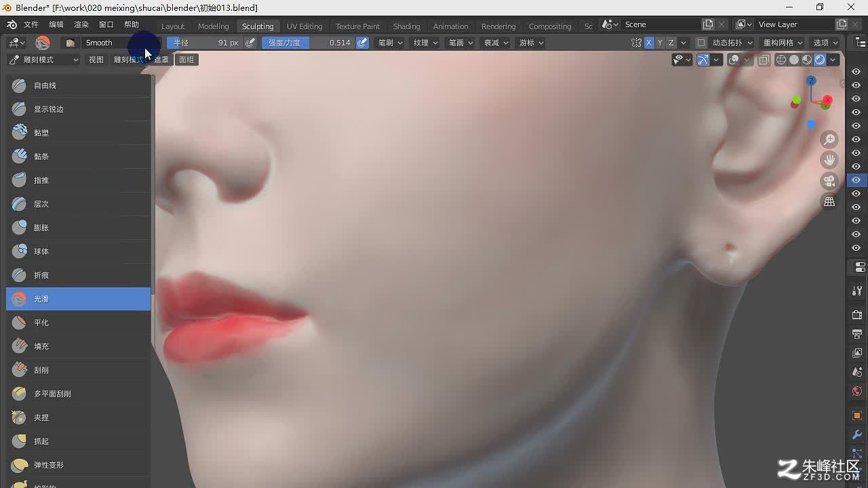Toggle the highlighted outliner eye icon

856,180
